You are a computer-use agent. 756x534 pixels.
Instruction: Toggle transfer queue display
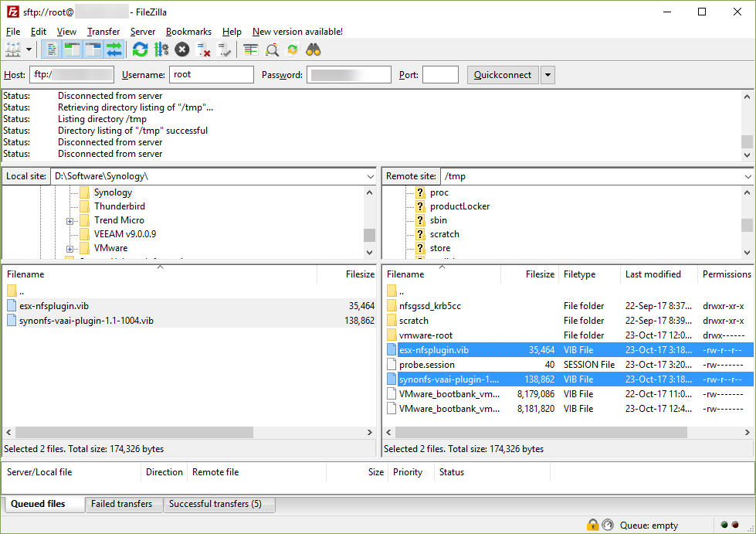coord(114,50)
